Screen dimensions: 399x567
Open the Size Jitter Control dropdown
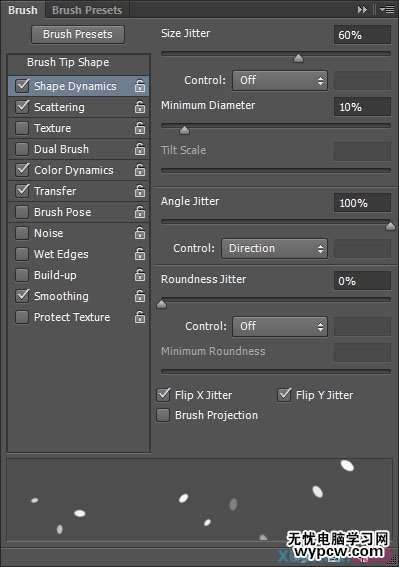(280, 80)
